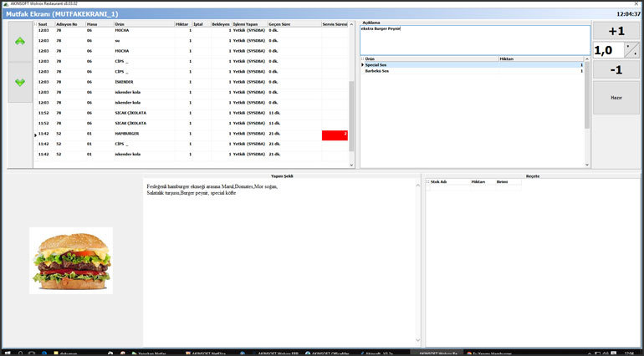Click the green down arrow button
Viewport: 644px width, 356px height.
(x=20, y=82)
